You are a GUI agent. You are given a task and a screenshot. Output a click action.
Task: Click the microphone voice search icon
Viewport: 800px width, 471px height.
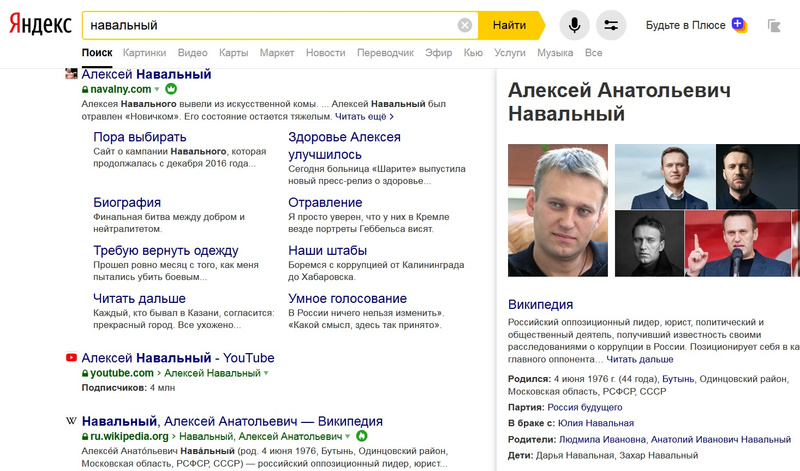574,25
